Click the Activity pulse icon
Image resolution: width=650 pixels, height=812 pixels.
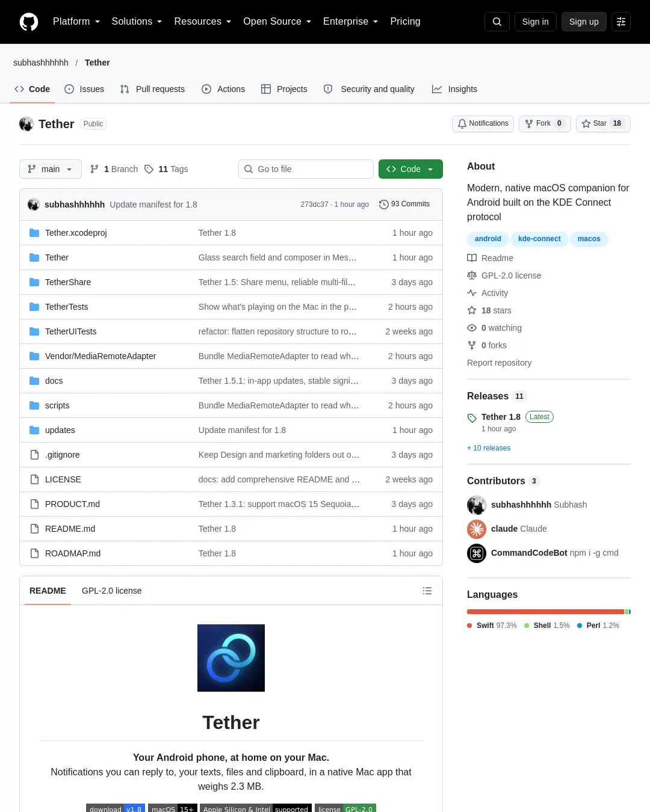(472, 293)
